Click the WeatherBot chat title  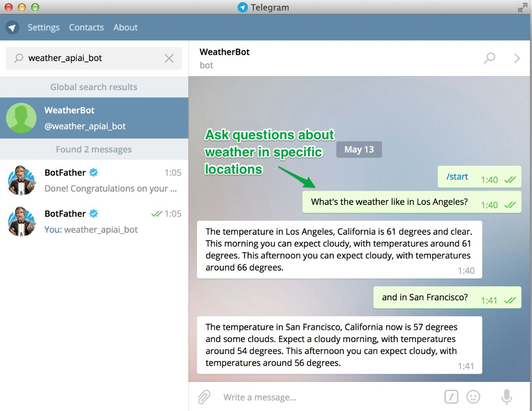[224, 52]
